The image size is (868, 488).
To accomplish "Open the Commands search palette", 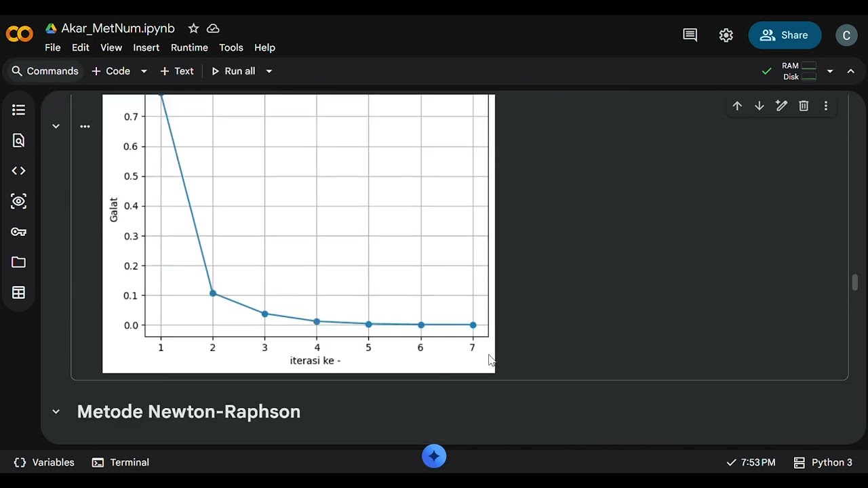I will [45, 71].
